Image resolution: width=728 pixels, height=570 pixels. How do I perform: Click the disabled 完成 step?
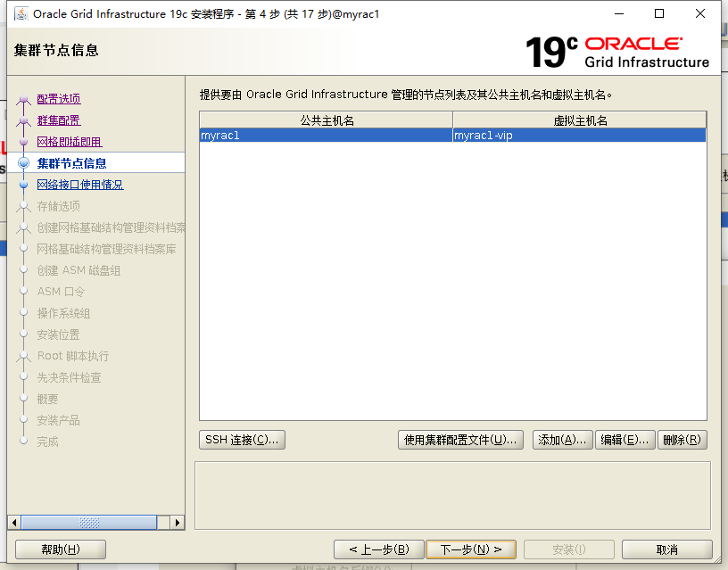[48, 442]
